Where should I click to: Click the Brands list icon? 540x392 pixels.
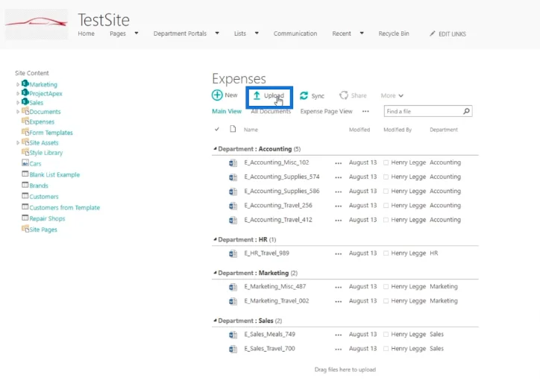[25, 185]
